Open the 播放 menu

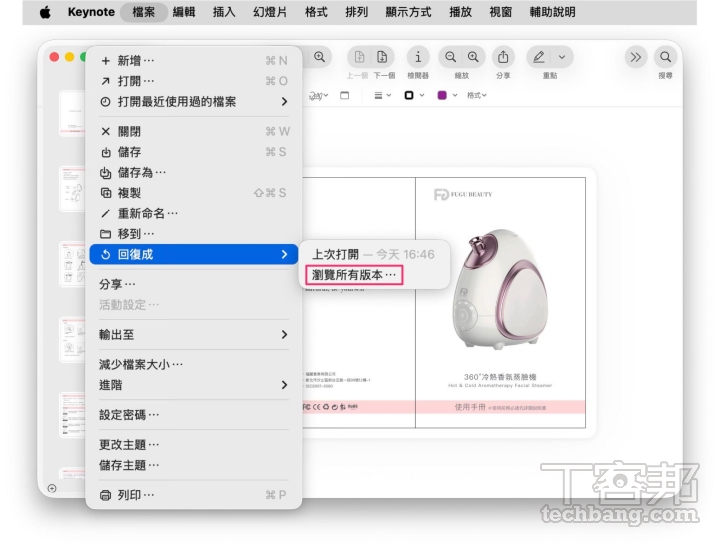point(461,12)
